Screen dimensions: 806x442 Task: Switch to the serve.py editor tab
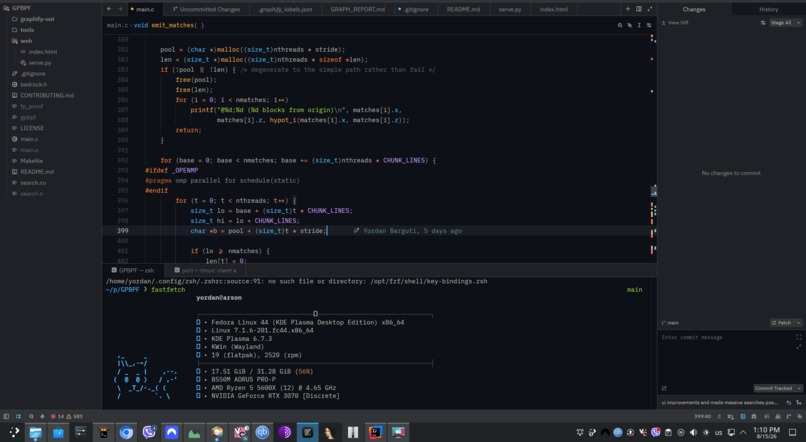tap(510, 9)
